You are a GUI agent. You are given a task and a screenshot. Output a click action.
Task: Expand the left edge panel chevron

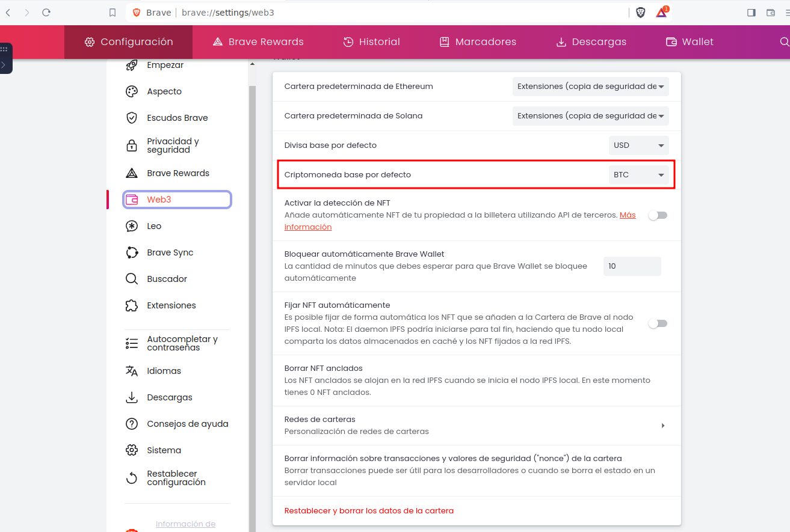click(4, 64)
